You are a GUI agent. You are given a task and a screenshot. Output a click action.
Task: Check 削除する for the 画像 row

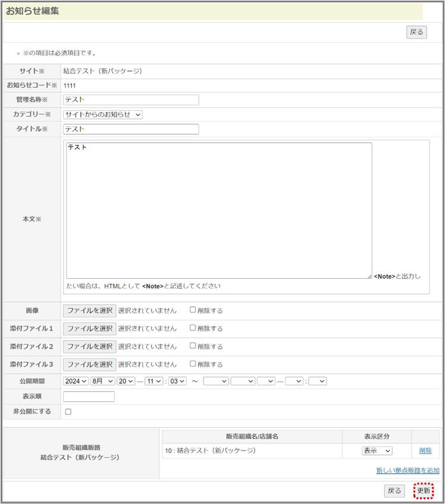coord(193,310)
